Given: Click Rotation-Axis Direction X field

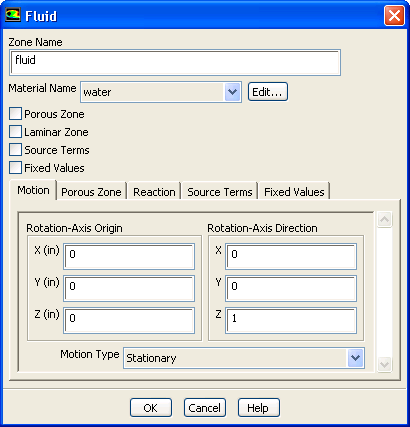Looking at the screenshot, I should (291, 256).
